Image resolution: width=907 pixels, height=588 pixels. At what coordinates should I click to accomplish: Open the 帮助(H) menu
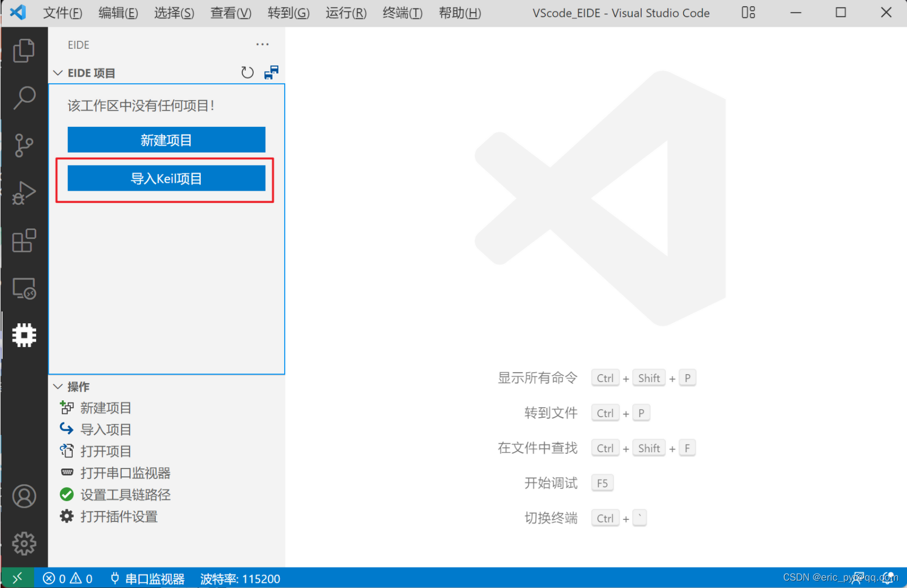click(460, 13)
